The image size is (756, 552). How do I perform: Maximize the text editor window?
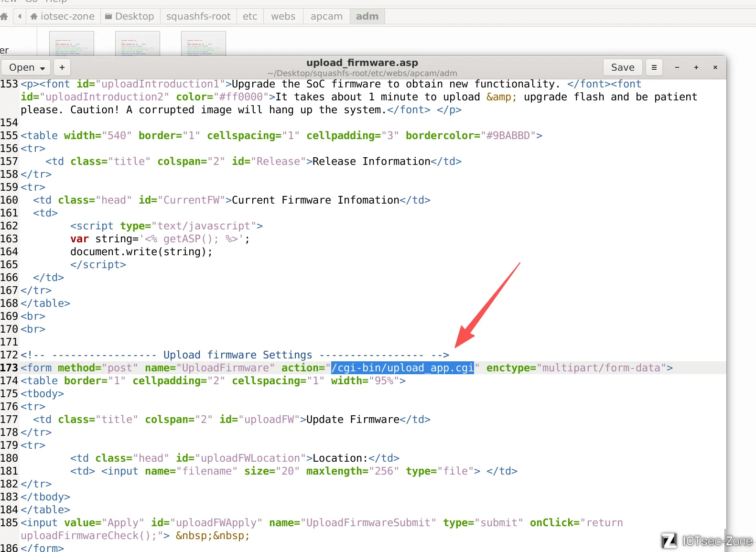click(696, 67)
